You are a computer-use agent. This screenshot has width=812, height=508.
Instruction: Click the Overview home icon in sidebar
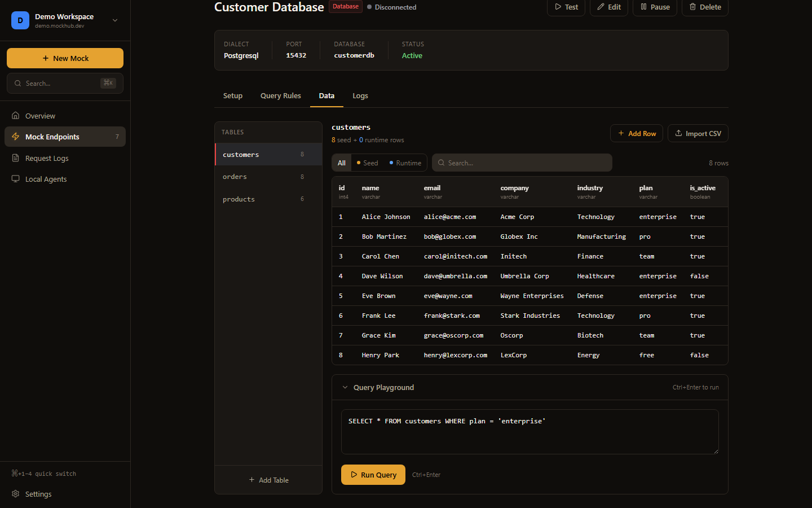pyautogui.click(x=16, y=116)
